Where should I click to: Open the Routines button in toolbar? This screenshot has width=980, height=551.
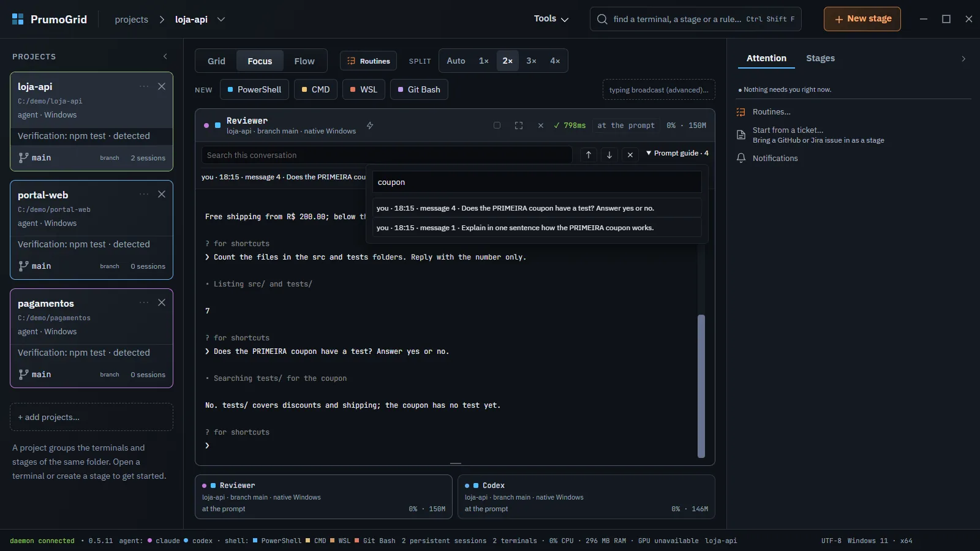pyautogui.click(x=369, y=61)
